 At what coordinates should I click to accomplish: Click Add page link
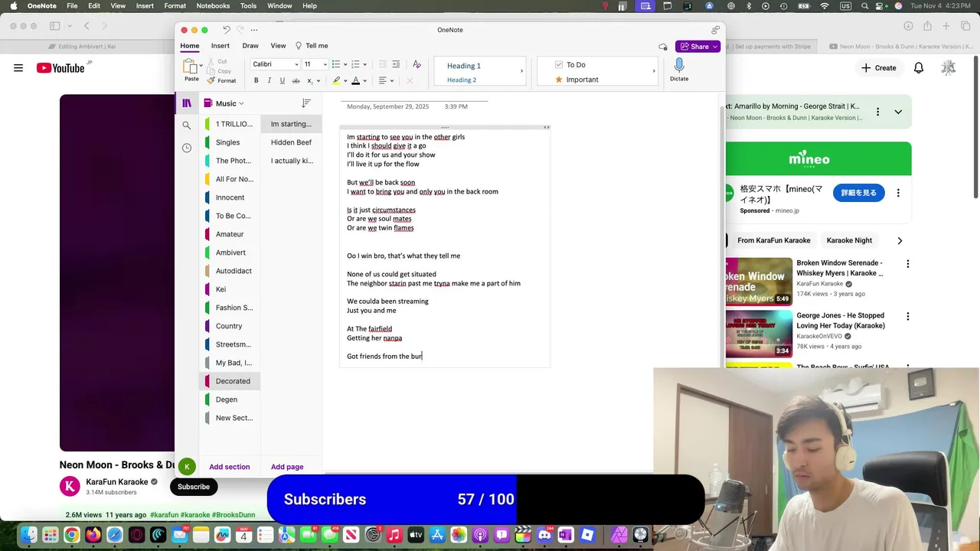[287, 467]
